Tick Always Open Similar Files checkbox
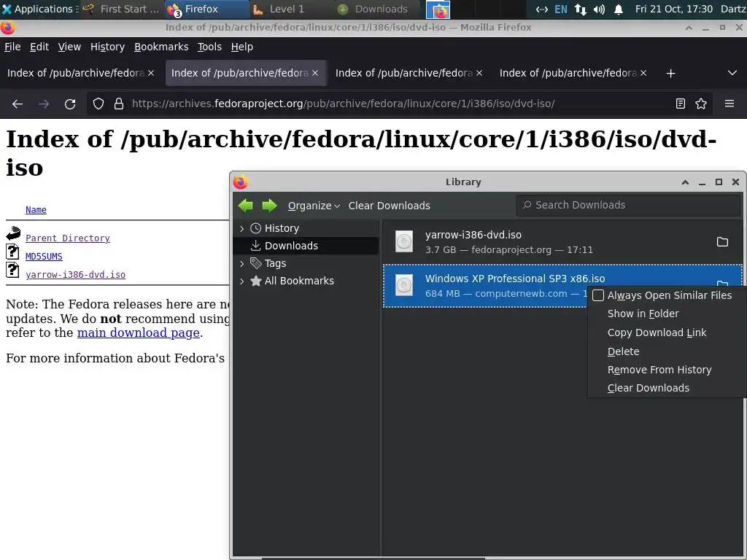 (x=598, y=295)
